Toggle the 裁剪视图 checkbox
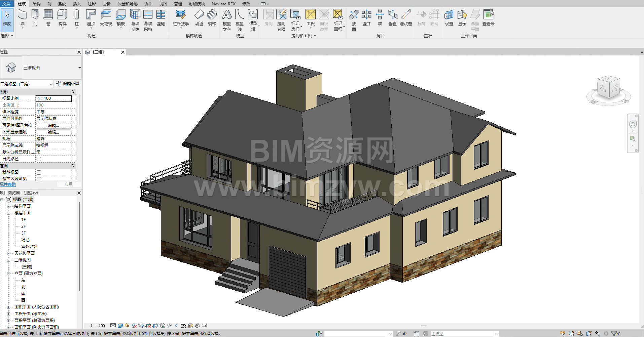The height and width of the screenshot is (337, 644). 39,172
